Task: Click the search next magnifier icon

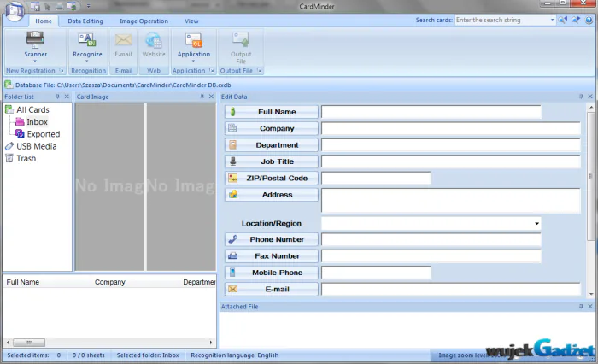Action: (576, 20)
